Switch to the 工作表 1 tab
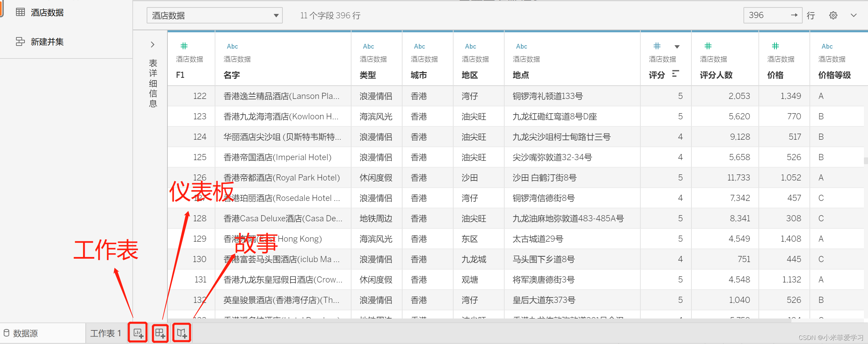The width and height of the screenshot is (868, 344). point(106,333)
